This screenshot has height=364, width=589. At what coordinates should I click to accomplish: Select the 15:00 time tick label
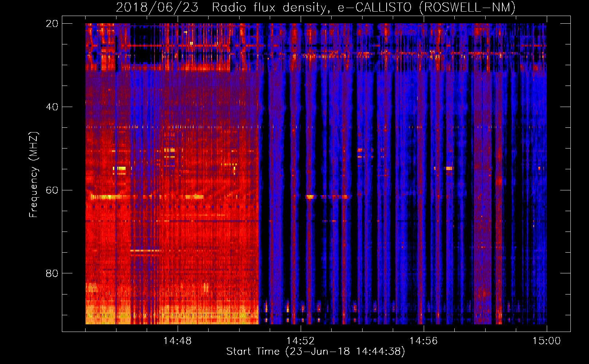546,341
